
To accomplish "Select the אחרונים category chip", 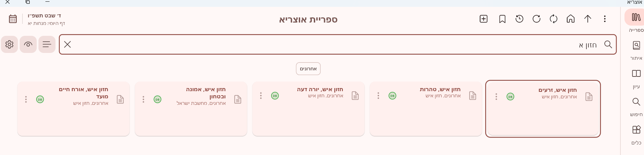I will tap(308, 69).
